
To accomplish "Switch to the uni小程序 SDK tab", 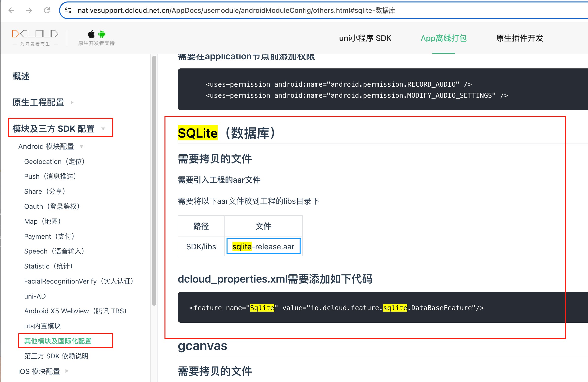I will [365, 38].
